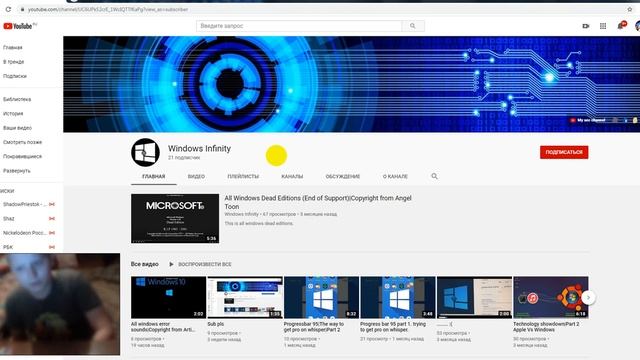Open История in the sidebar
Screen dimensions: 640x360
point(13,113)
